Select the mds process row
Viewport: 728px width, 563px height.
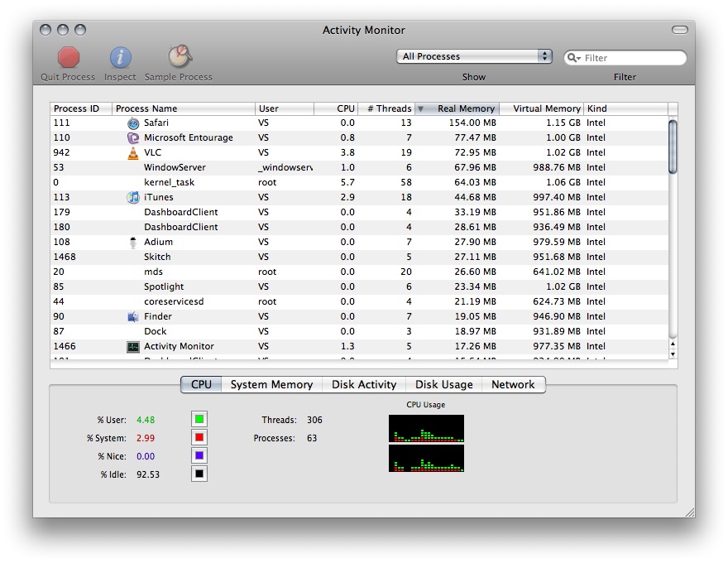tap(359, 272)
